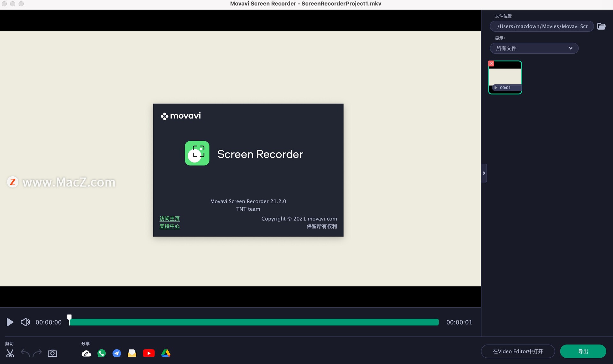This screenshot has height=364, width=613.
Task: Redo the last edit
Action: pyautogui.click(x=37, y=353)
